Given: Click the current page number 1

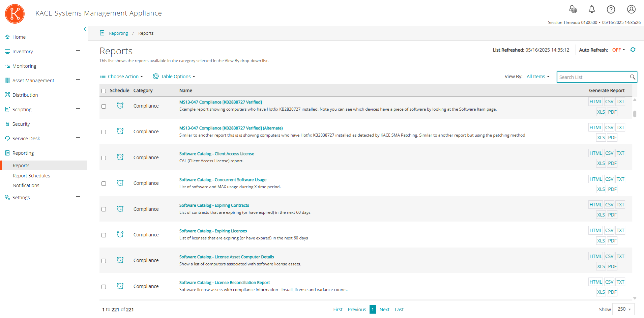Looking at the screenshot, I should [x=373, y=310].
